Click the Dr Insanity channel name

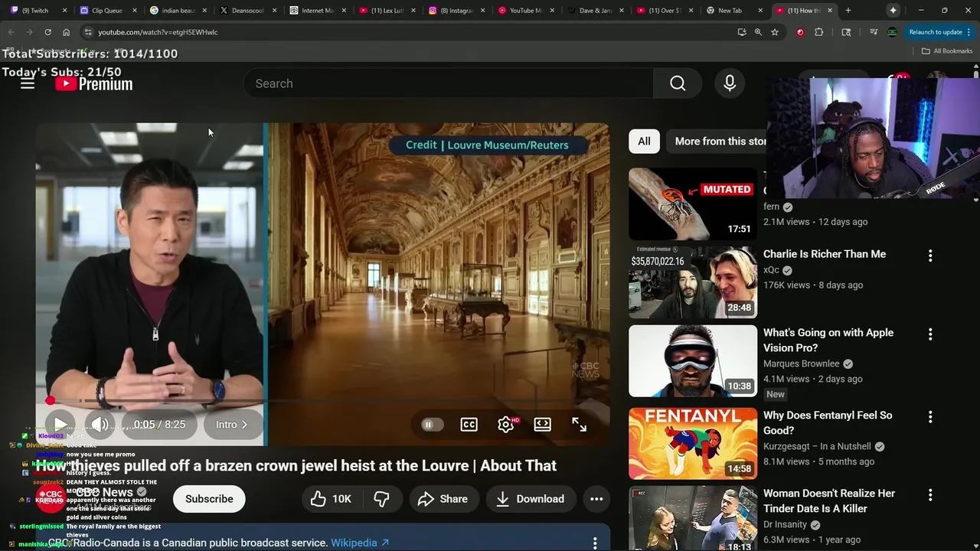785,524
